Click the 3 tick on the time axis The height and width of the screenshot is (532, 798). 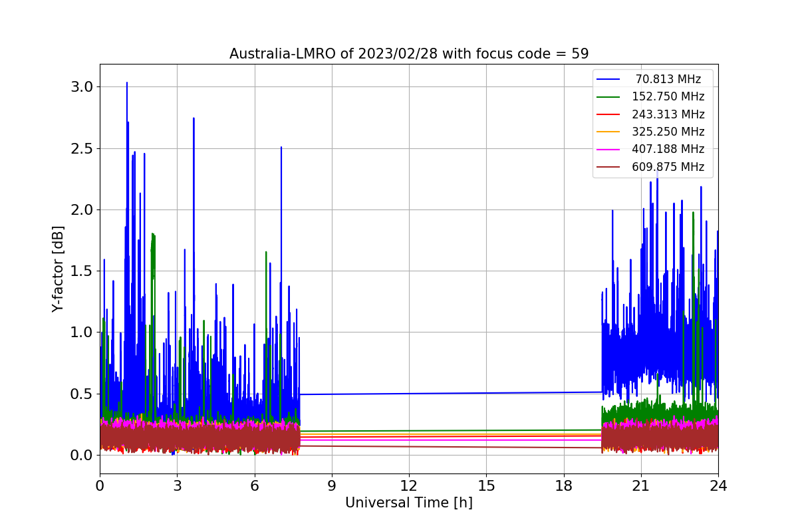pos(177,485)
